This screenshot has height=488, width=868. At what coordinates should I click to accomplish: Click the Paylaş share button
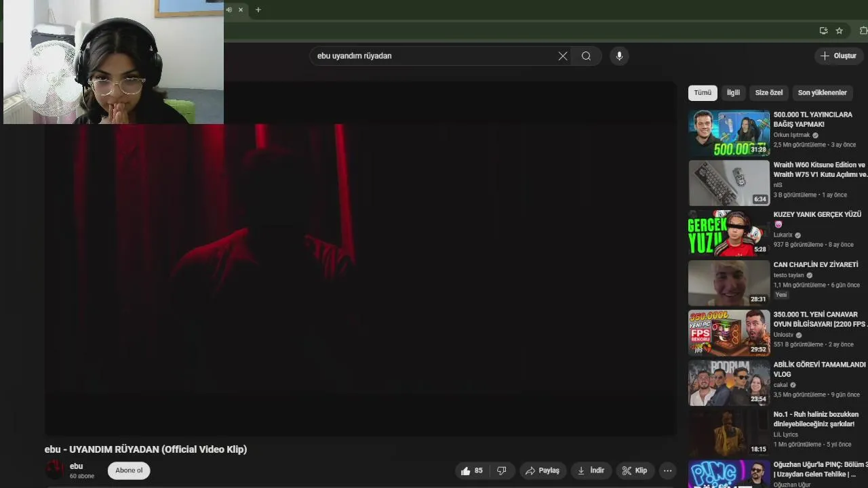tap(542, 470)
